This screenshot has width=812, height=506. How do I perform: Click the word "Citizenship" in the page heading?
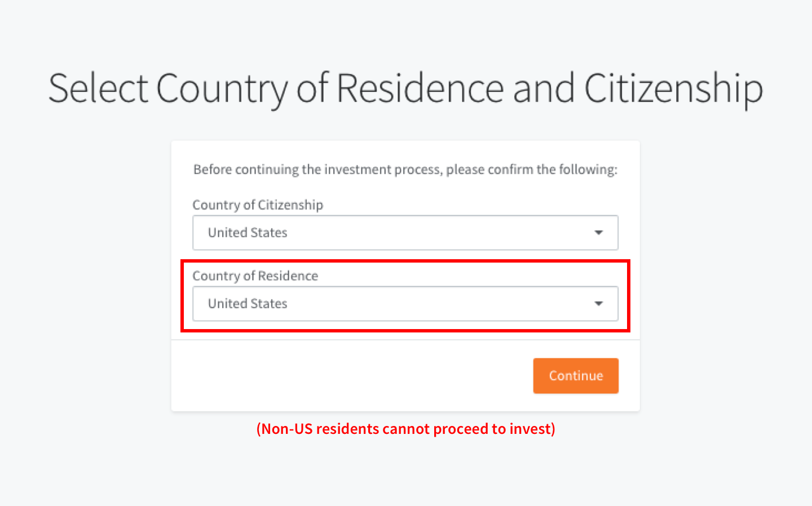tap(673, 88)
